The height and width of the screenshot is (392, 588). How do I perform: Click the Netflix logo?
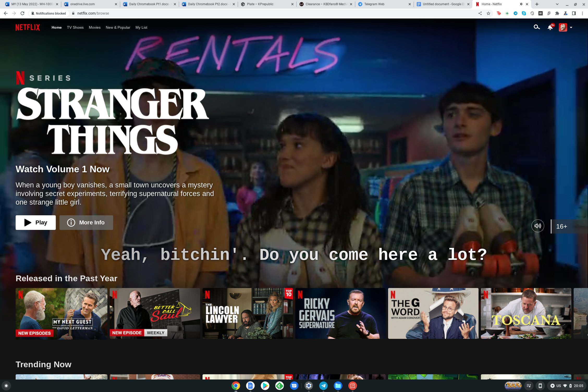click(x=28, y=27)
